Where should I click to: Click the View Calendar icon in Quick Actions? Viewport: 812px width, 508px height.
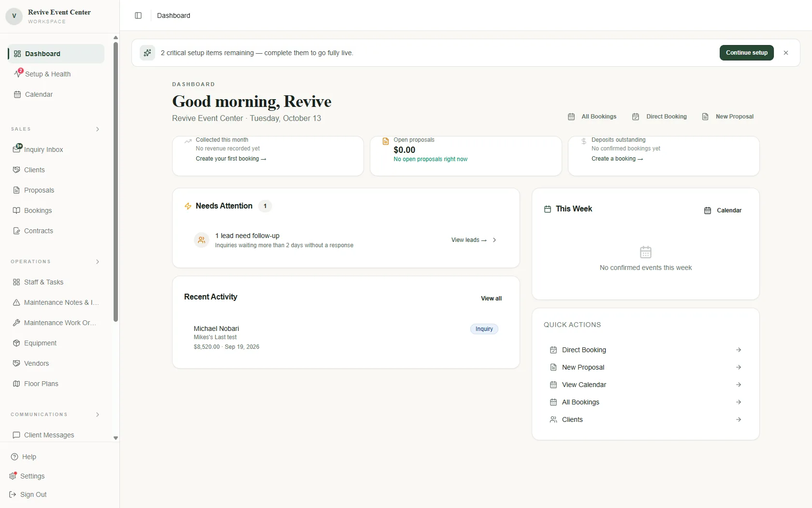553,385
